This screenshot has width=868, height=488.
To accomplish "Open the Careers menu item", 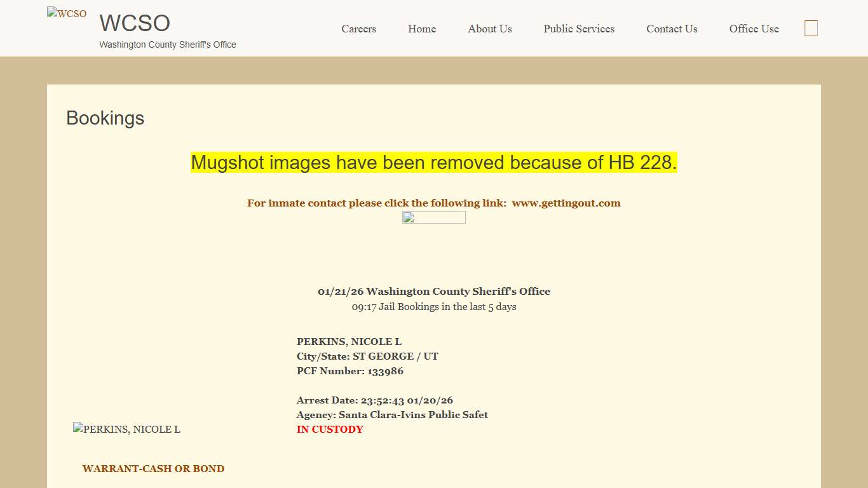I will tap(358, 29).
